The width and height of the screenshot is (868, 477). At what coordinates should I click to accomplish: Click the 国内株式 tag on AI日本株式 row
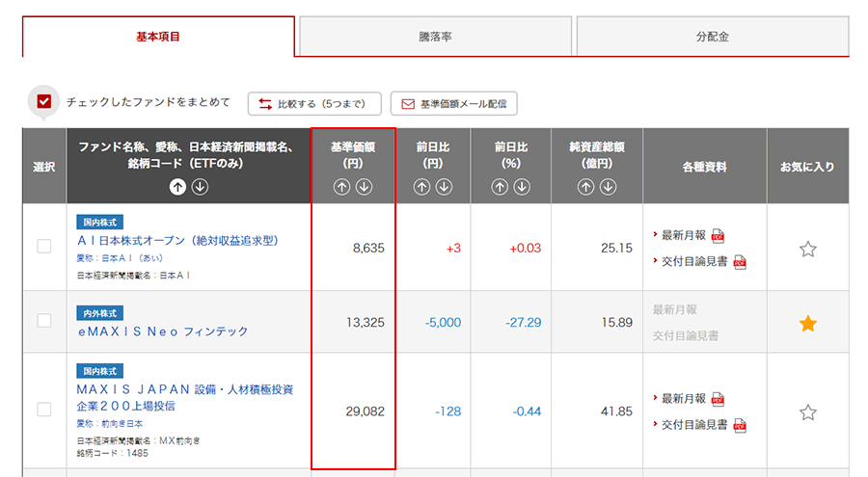99,222
